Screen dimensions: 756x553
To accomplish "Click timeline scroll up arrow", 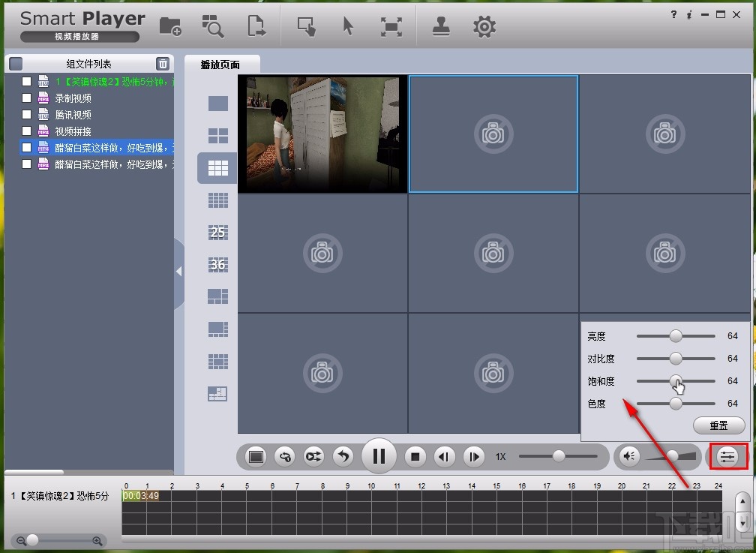I will (743, 502).
